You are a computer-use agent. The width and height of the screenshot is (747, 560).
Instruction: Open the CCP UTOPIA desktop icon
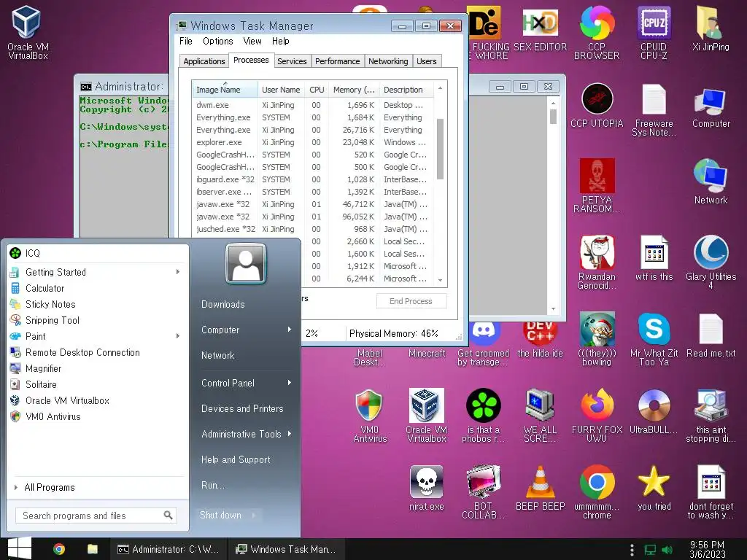pyautogui.click(x=597, y=105)
